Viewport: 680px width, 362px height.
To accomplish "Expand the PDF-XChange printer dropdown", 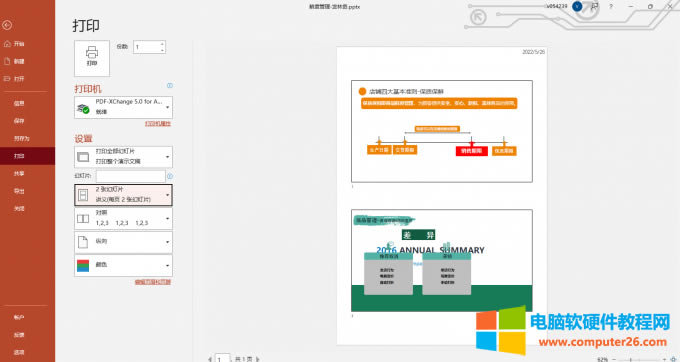I will pyautogui.click(x=124, y=107).
